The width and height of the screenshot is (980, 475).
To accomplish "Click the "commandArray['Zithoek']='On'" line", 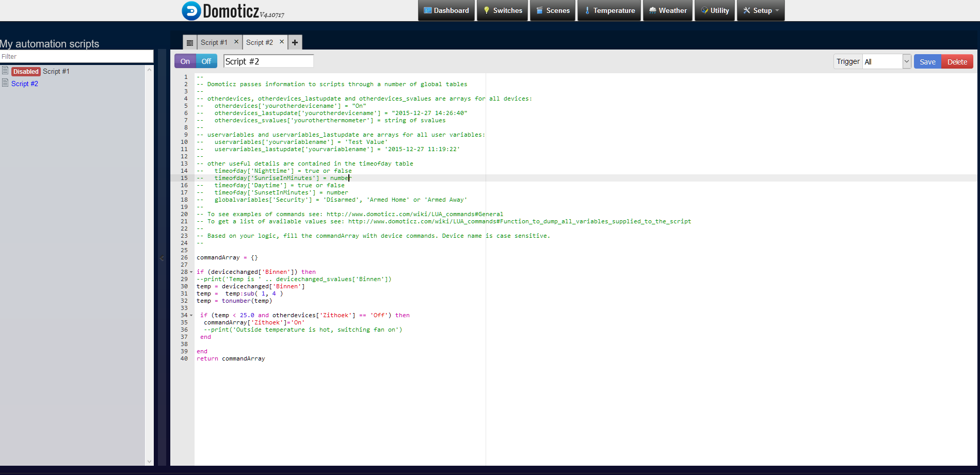I will point(254,322).
